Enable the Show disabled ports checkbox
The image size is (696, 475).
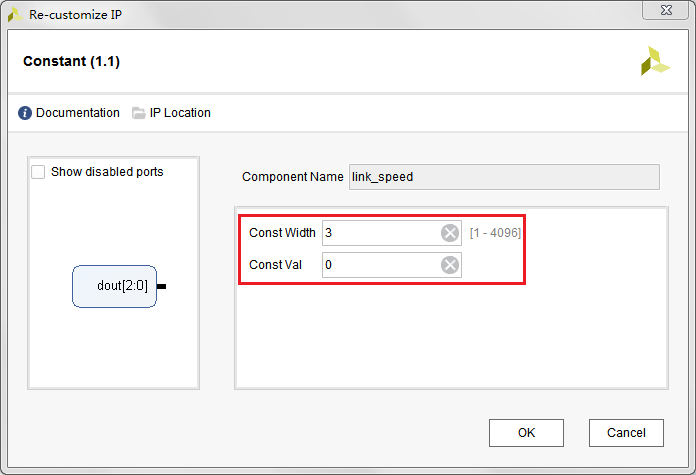click(39, 172)
